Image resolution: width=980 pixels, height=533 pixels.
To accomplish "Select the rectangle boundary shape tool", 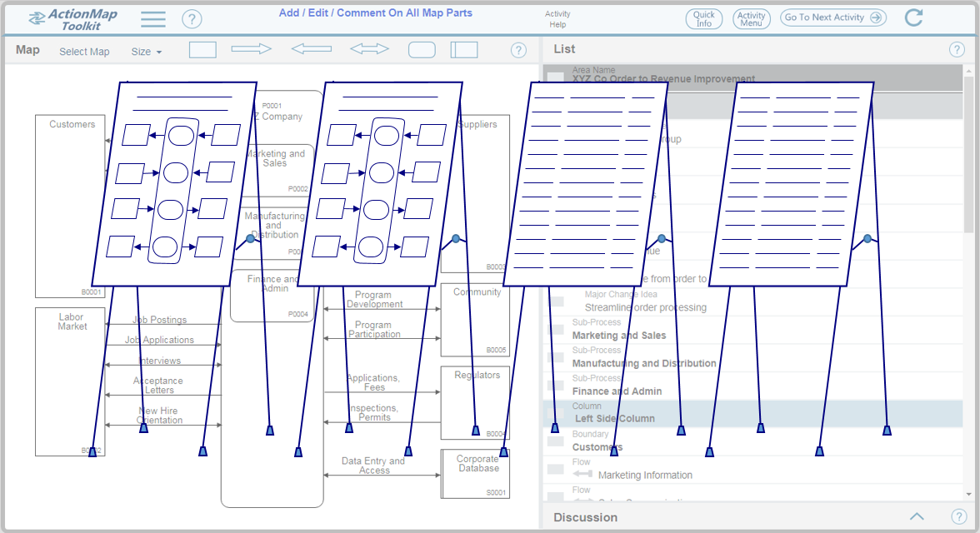I will click(x=202, y=50).
